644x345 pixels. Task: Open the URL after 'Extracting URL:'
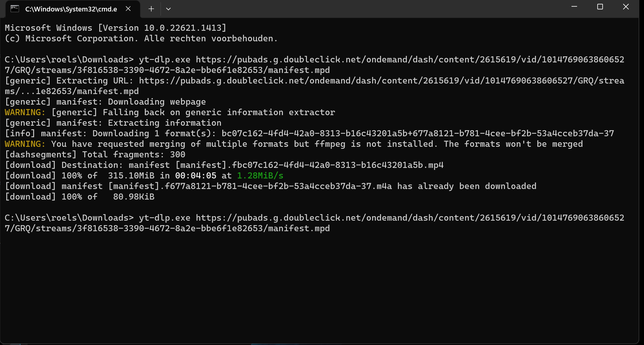pyautogui.click(x=380, y=81)
